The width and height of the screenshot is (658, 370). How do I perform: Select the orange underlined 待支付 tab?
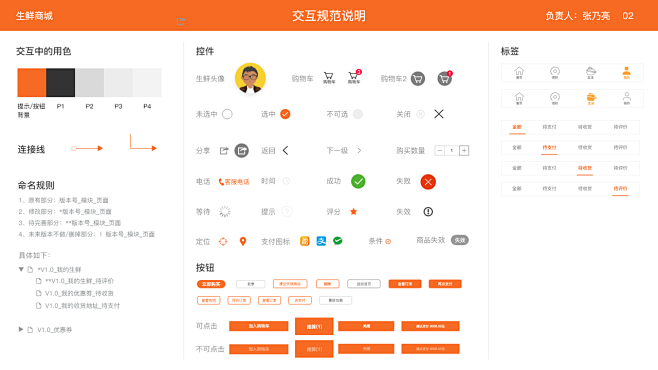549,148
